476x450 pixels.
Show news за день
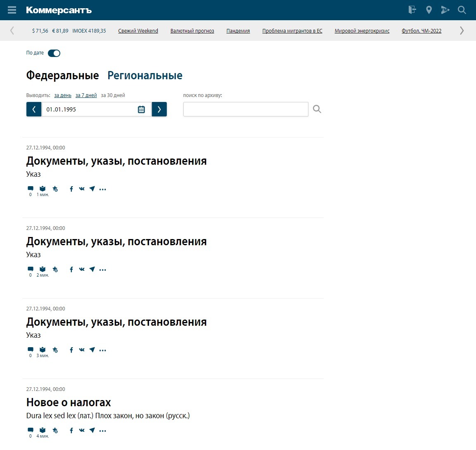point(63,95)
